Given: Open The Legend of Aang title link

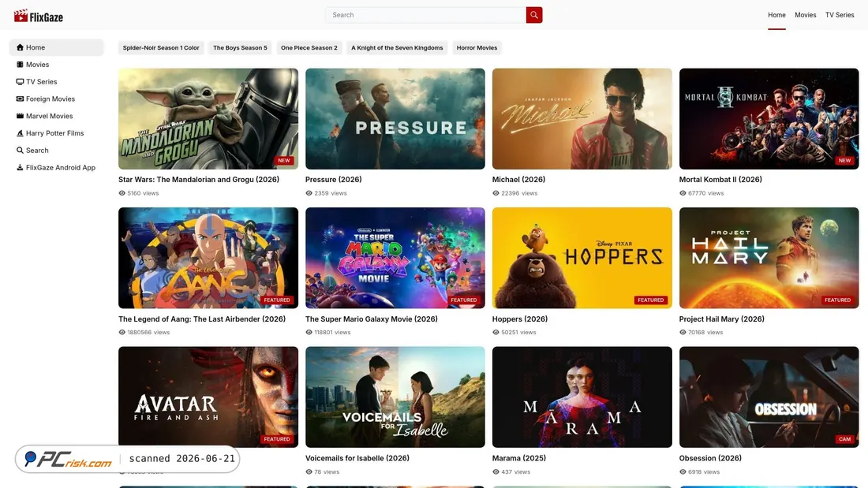Looking at the screenshot, I should point(202,319).
